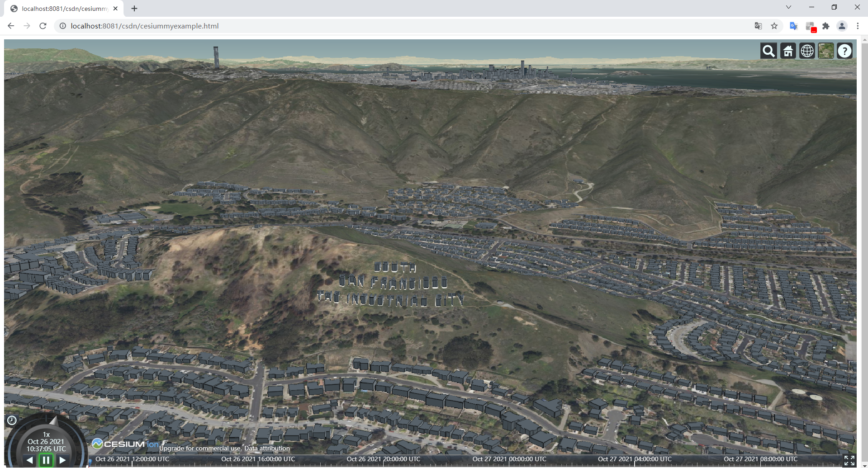868x468 pixels.
Task: Click timeline at Oct 27 2021 08:00:00 UTC
Action: [760, 459]
